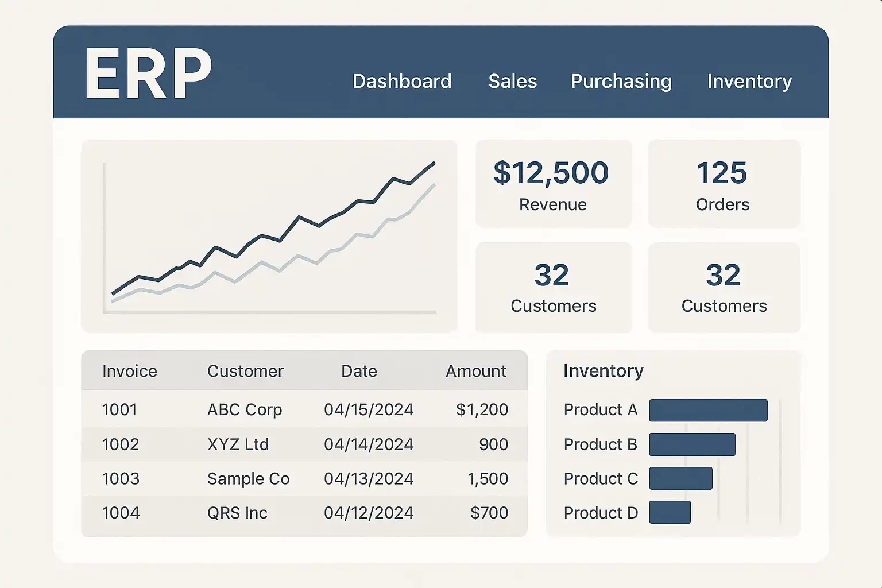Sort table by Customer column header

245,371
